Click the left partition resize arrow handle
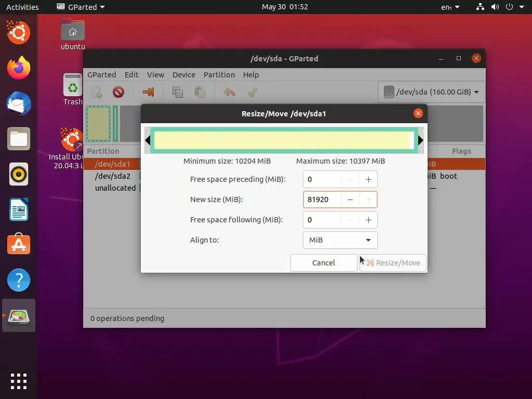Viewport: 532px width, 399px height. tap(148, 140)
